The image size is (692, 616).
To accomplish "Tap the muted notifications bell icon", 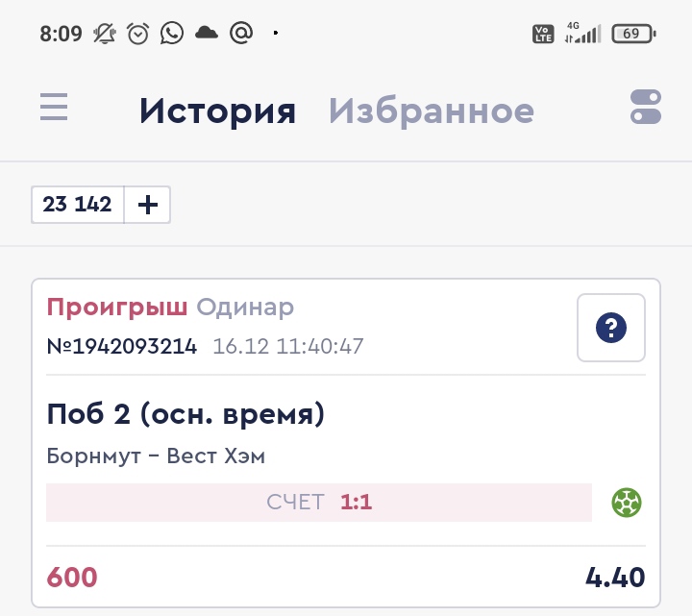I will click(x=104, y=34).
